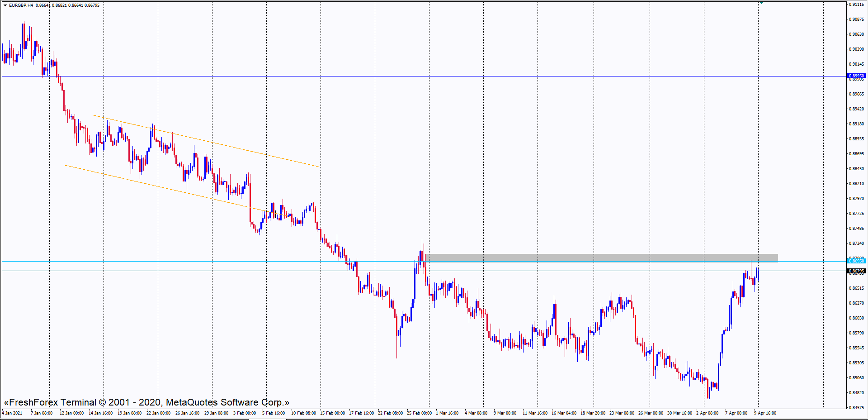Click the 19 Jan 08:00 time axis label

tap(129, 413)
